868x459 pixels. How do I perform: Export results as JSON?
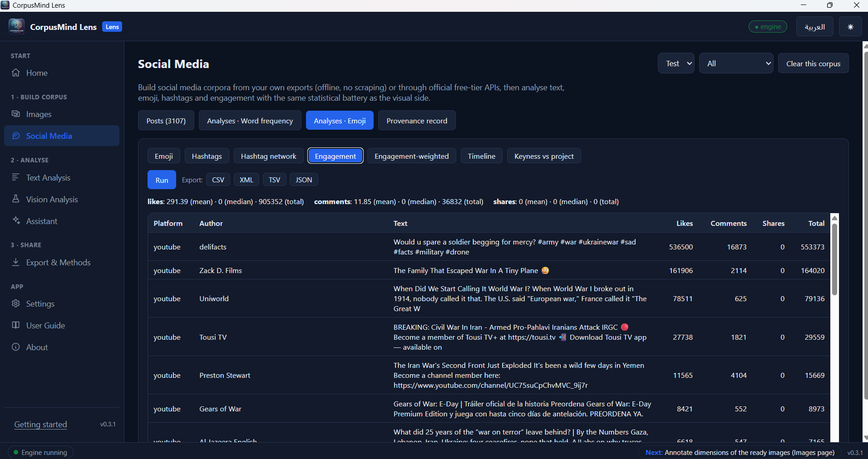[x=304, y=180]
